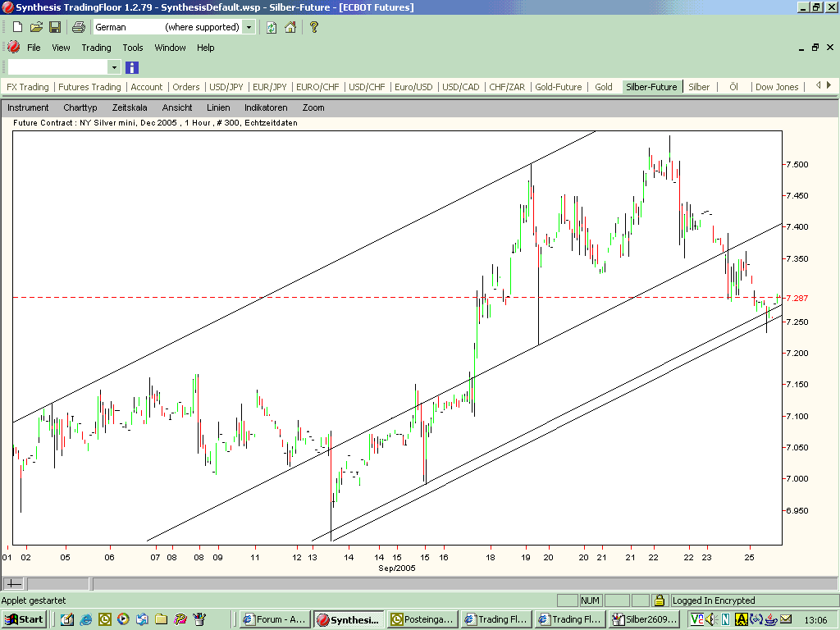
Task: Click the blue info icon
Action: [x=132, y=67]
